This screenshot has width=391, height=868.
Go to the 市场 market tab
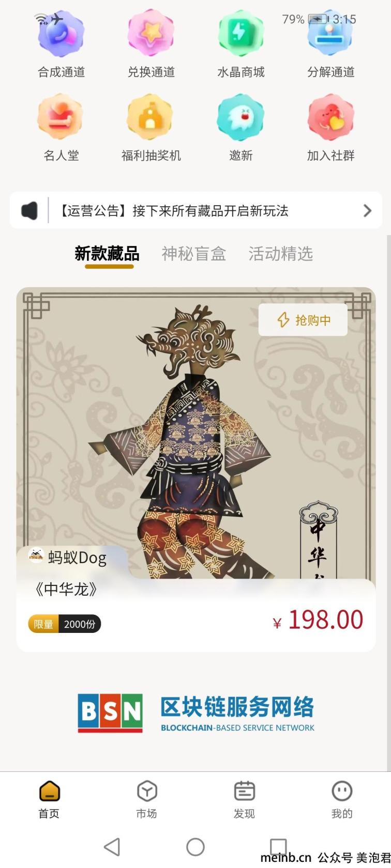(x=146, y=800)
